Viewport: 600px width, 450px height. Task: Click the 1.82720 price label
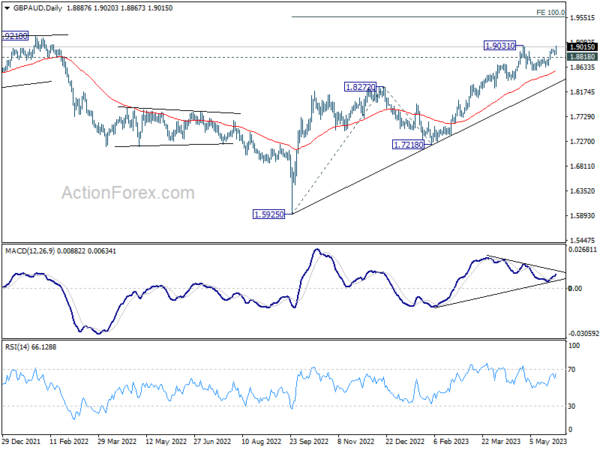pos(360,87)
